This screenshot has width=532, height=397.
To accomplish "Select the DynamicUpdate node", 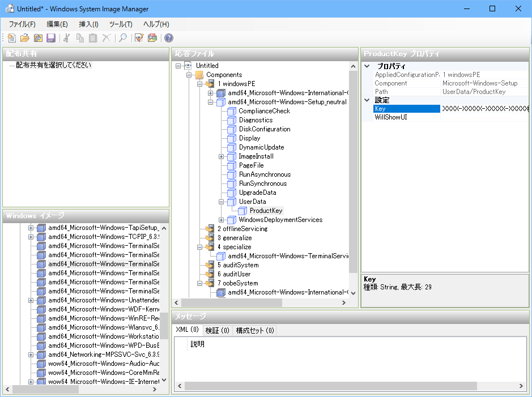I will click(261, 147).
